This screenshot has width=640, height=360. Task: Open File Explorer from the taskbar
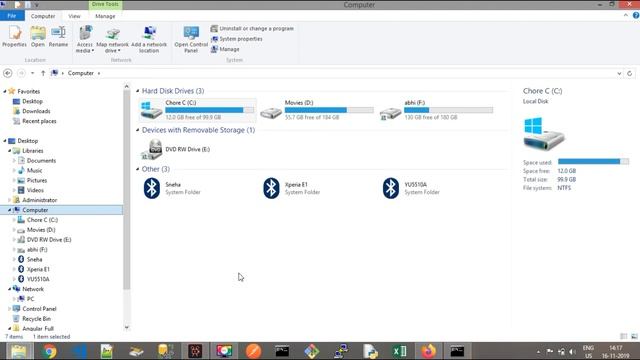pos(19,351)
